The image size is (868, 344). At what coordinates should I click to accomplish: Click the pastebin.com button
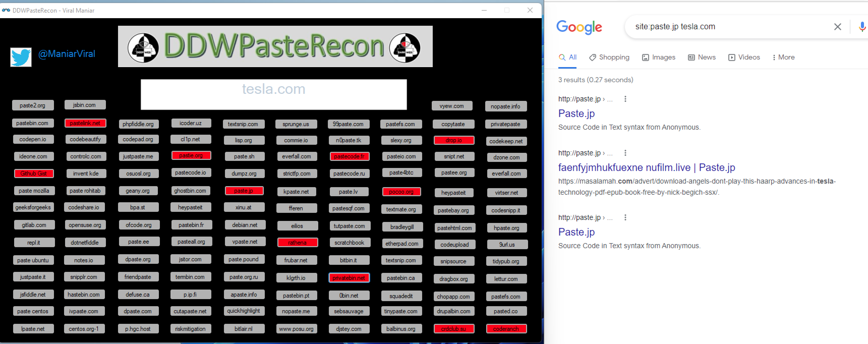[33, 123]
